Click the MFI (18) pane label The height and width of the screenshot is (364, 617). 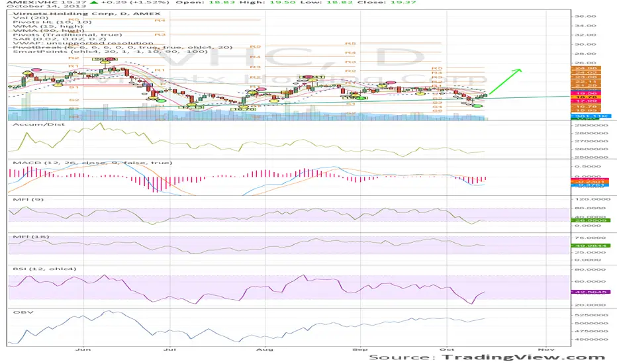click(31, 237)
